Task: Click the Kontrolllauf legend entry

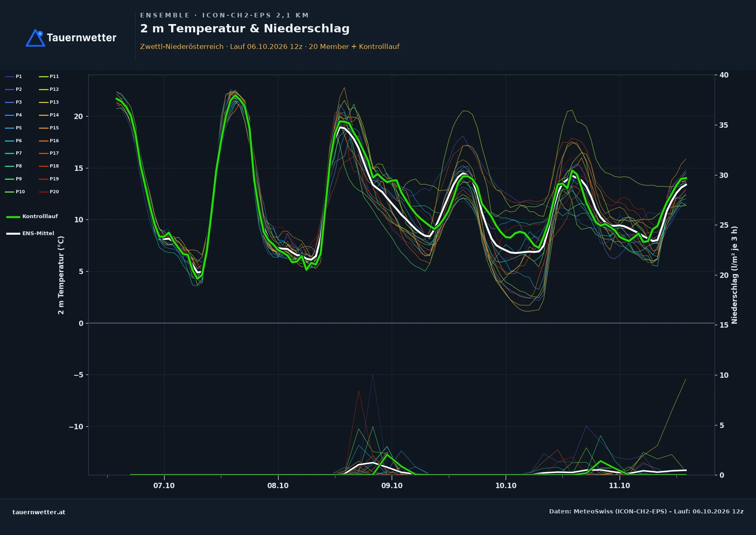Action: coord(32,216)
